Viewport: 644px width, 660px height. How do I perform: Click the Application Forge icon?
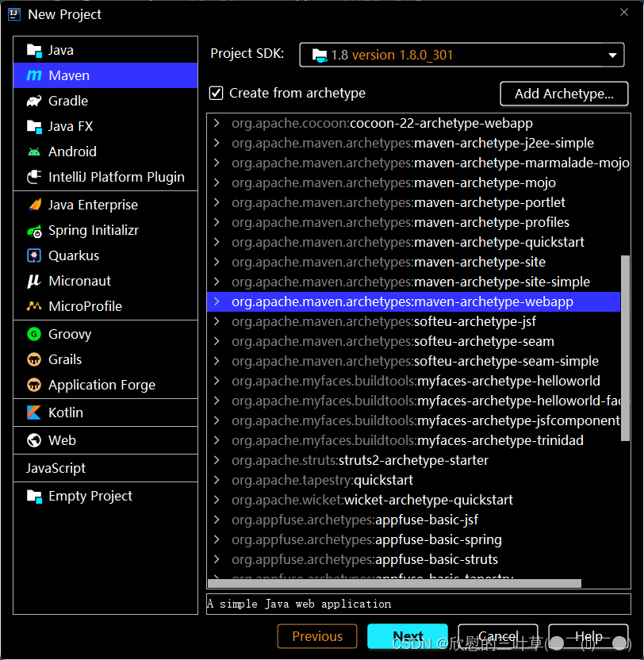pyautogui.click(x=34, y=385)
